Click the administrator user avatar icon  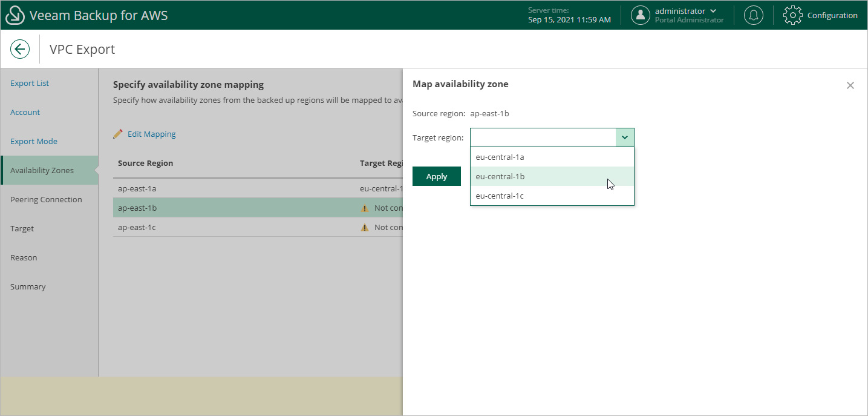pyautogui.click(x=640, y=15)
